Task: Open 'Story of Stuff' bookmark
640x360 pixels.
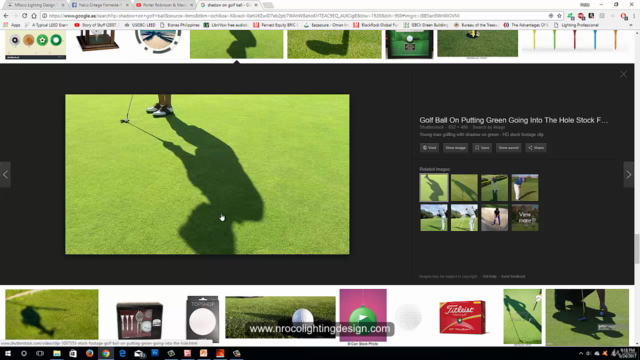Action: (96, 25)
